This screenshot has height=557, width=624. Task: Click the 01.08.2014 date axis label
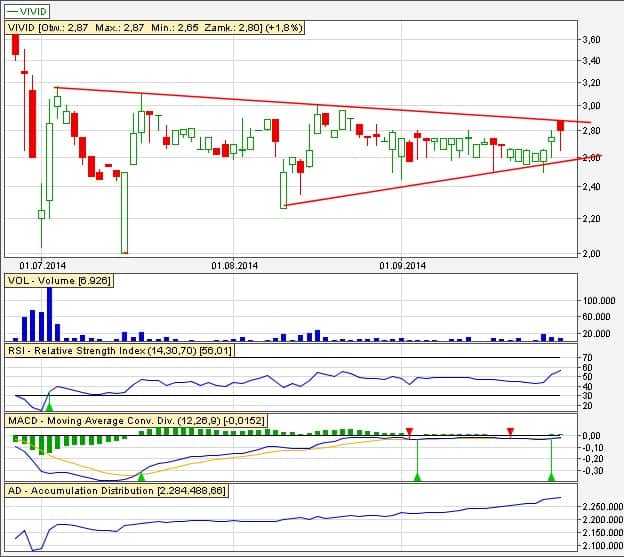[235, 265]
